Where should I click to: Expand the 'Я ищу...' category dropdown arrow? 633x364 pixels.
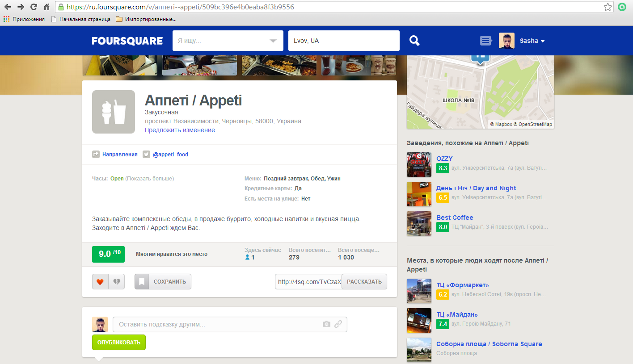click(273, 41)
